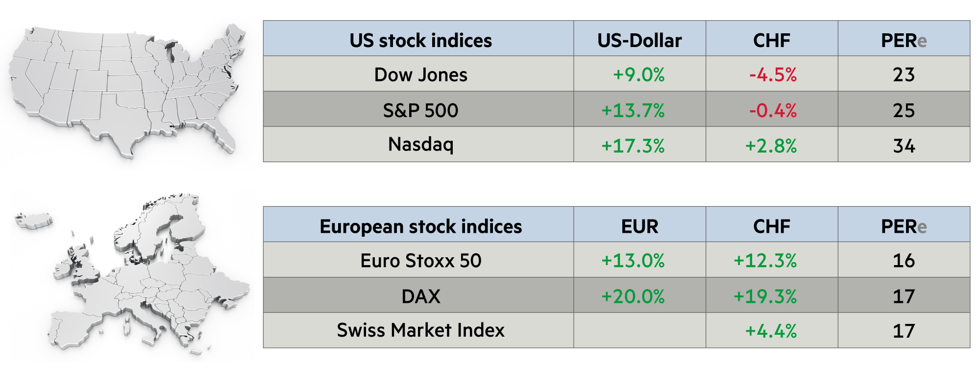The width and height of the screenshot is (980, 369).
Task: Select the "US stock indices" header cell
Action: click(420, 40)
